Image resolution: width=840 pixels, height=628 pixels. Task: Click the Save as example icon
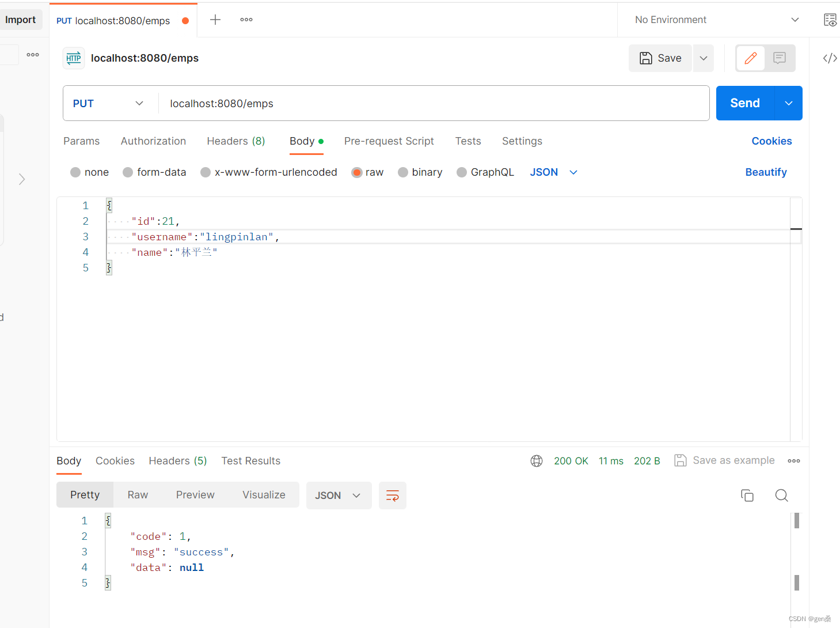[681, 460]
